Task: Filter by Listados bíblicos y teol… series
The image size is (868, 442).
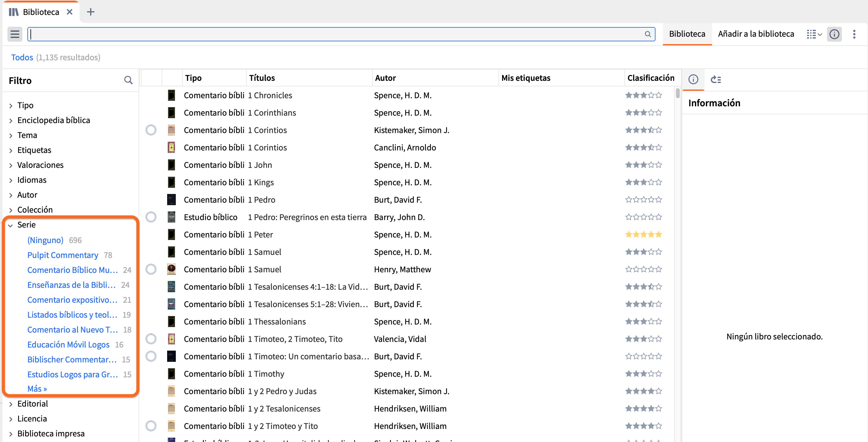Action: (72, 315)
